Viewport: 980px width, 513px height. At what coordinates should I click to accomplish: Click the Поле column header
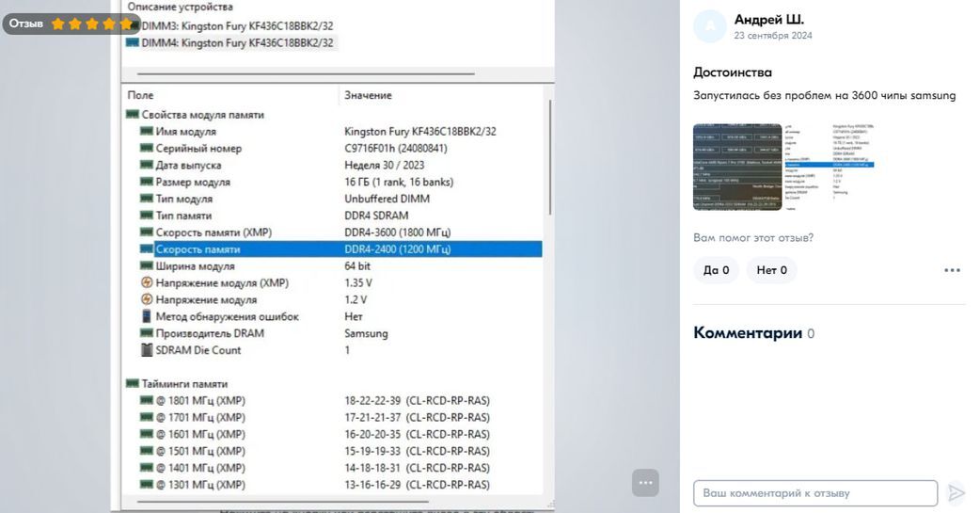tap(141, 95)
